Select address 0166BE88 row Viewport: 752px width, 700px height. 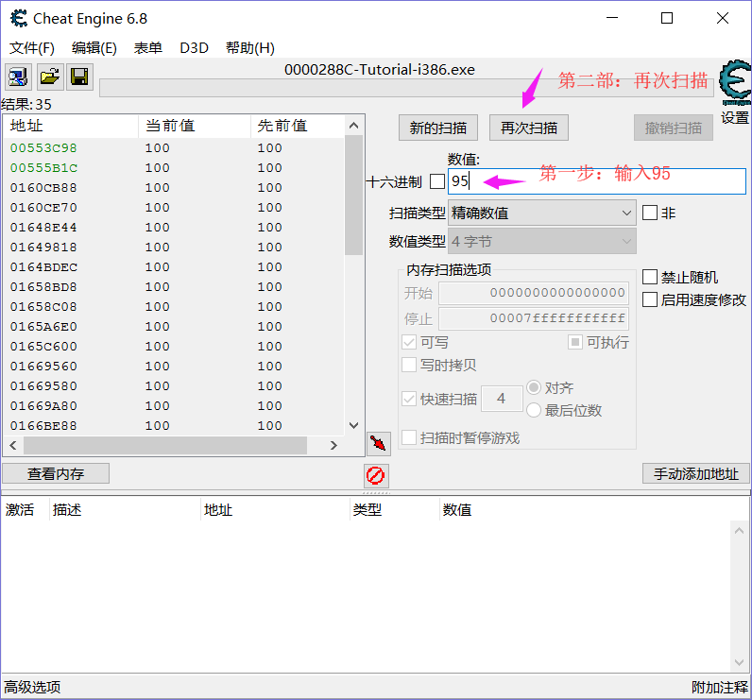174,426
